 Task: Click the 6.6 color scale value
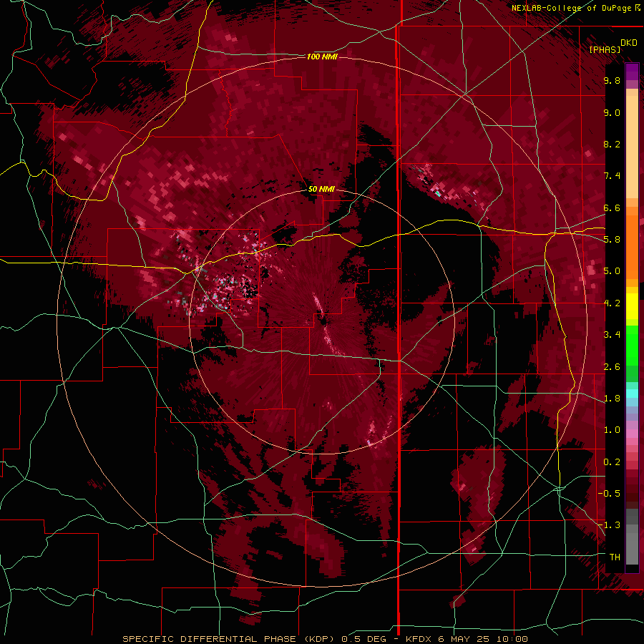(x=612, y=208)
